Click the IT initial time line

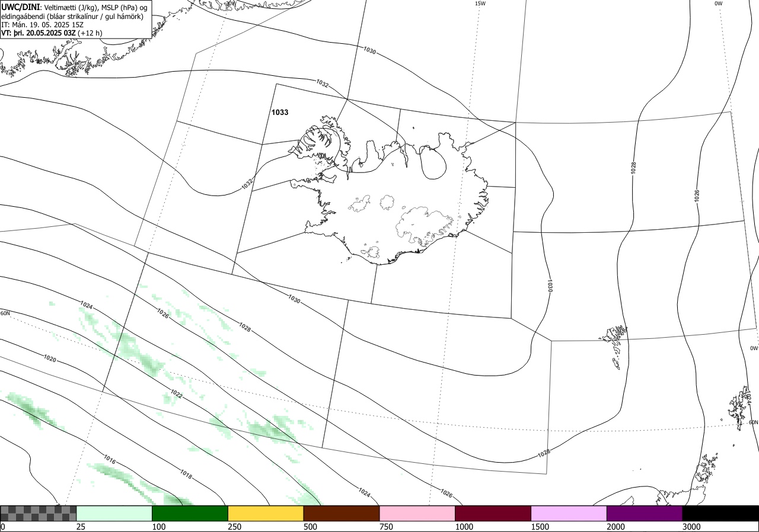pyautogui.click(x=42, y=25)
